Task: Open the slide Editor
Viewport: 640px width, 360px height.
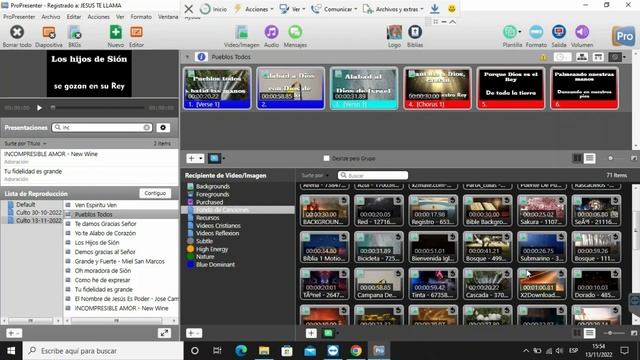Action: 136,32
